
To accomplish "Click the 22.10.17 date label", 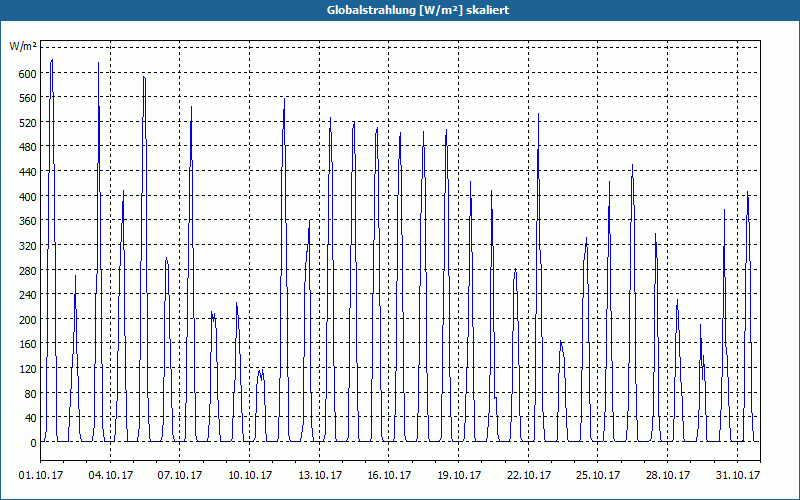I will coord(529,475).
